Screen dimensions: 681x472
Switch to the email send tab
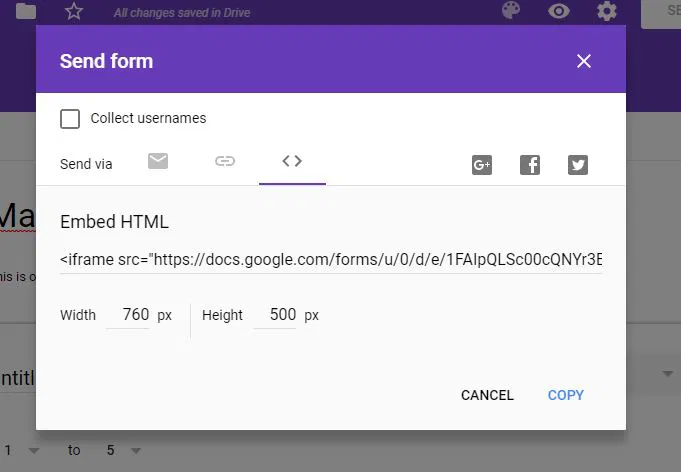[158, 162]
